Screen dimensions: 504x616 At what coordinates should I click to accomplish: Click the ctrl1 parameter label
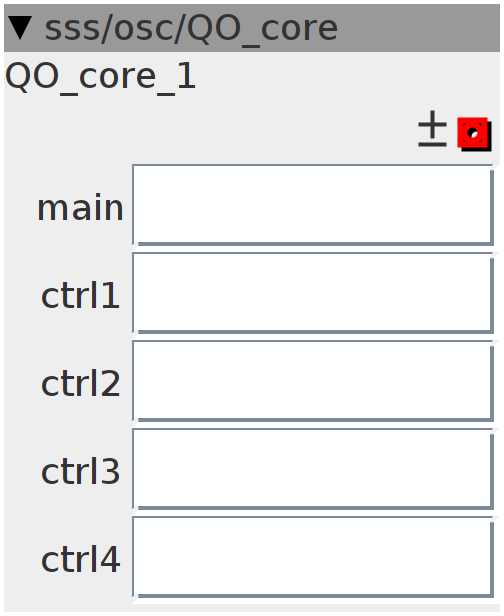pos(81,295)
